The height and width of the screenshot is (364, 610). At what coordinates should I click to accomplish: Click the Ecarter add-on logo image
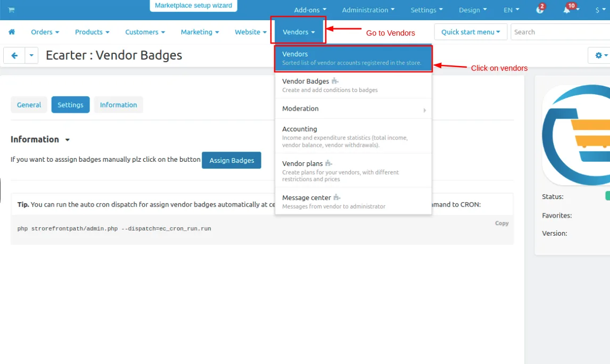576,135
